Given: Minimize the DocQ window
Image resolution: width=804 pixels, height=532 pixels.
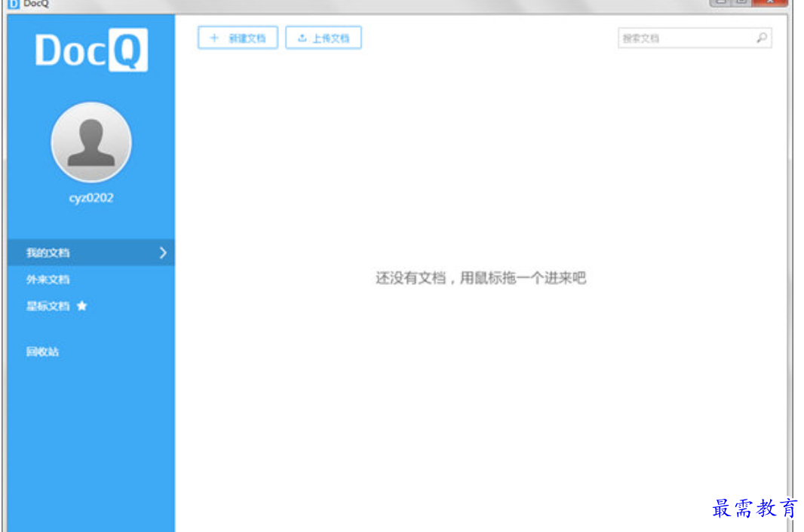Looking at the screenshot, I should (720, 2).
